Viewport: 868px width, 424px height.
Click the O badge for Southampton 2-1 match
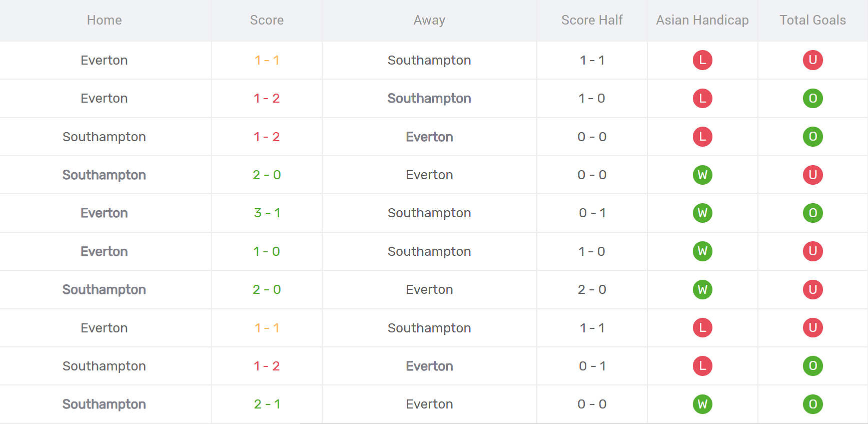pos(812,404)
